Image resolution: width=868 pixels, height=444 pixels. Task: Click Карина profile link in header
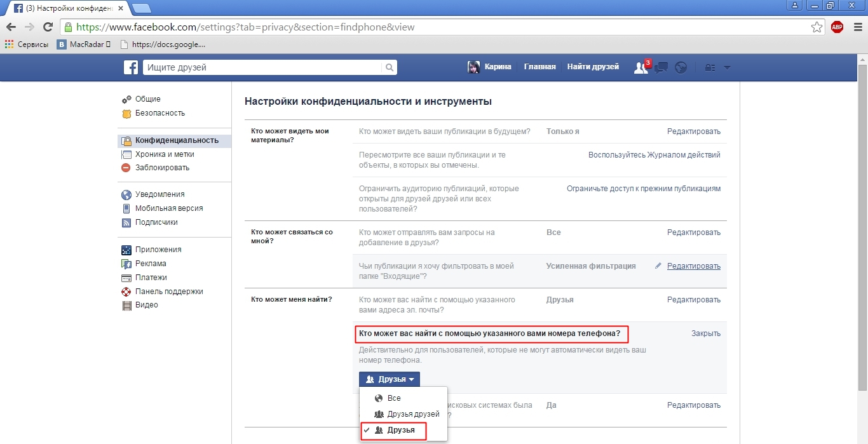pos(498,67)
